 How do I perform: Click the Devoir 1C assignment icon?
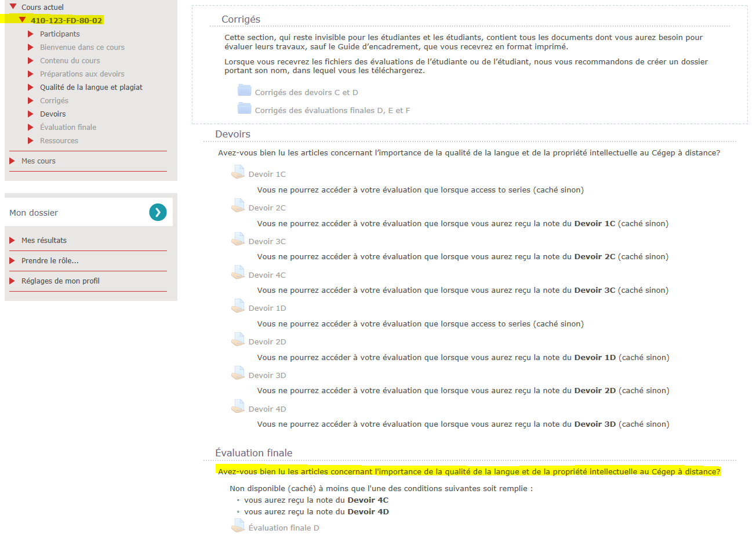238,172
